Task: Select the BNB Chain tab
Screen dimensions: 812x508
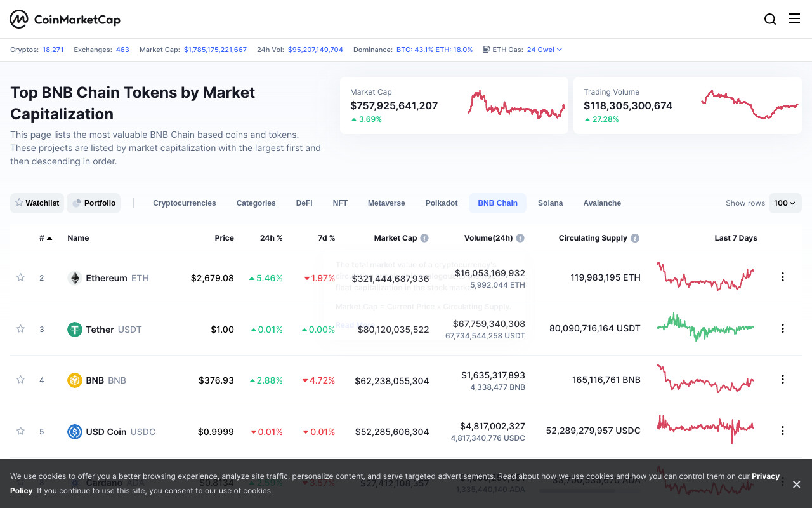Action: pos(498,203)
